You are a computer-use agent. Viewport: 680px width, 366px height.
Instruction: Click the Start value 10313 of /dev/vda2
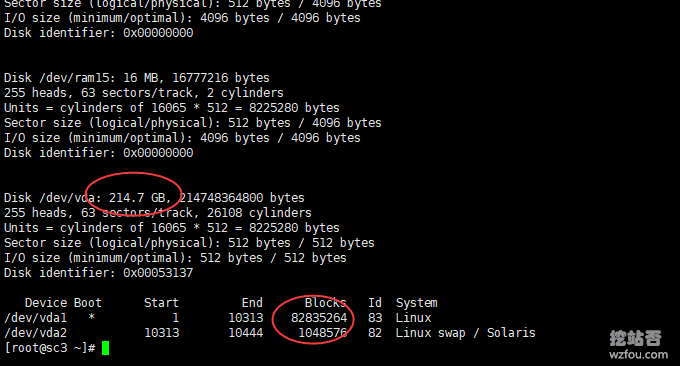(161, 333)
